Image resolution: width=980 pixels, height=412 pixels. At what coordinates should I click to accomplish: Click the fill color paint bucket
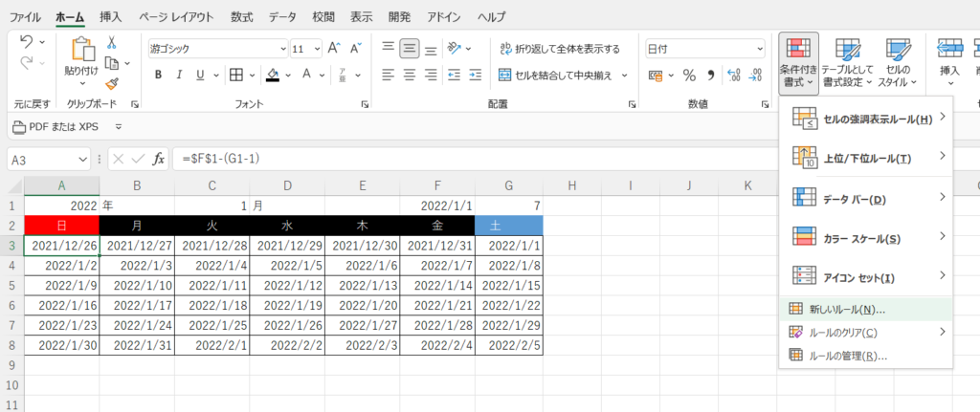[273, 75]
